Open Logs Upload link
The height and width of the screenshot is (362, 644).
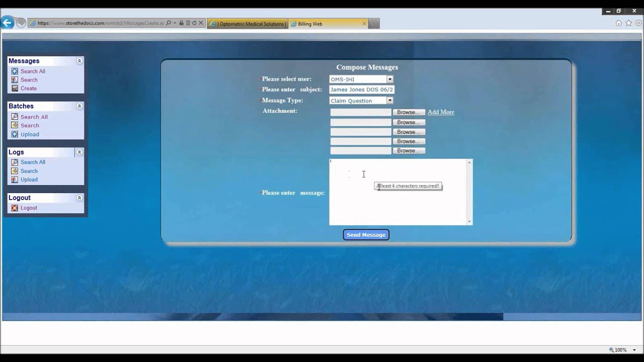point(29,179)
